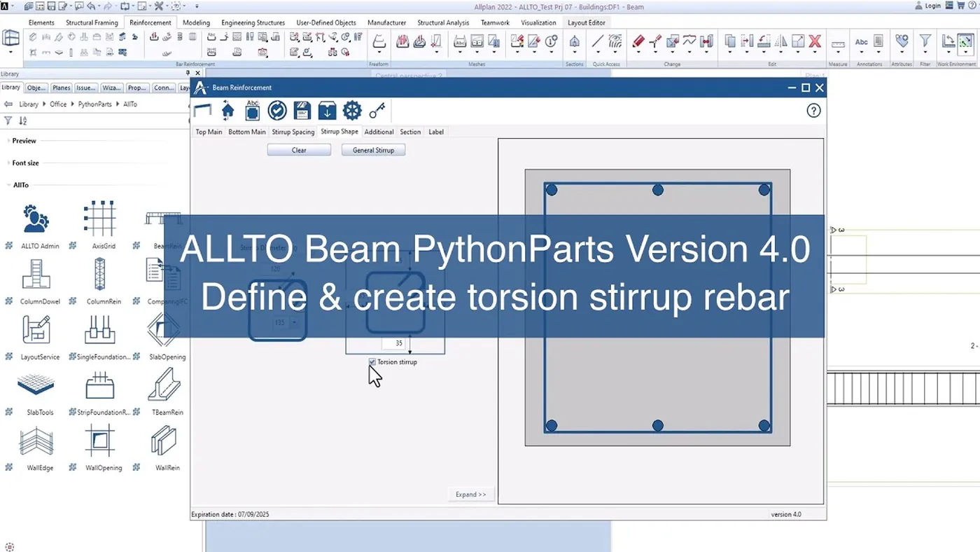Open the LayoutService PythonPart
The height and width of the screenshot is (552, 980).
(x=36, y=329)
